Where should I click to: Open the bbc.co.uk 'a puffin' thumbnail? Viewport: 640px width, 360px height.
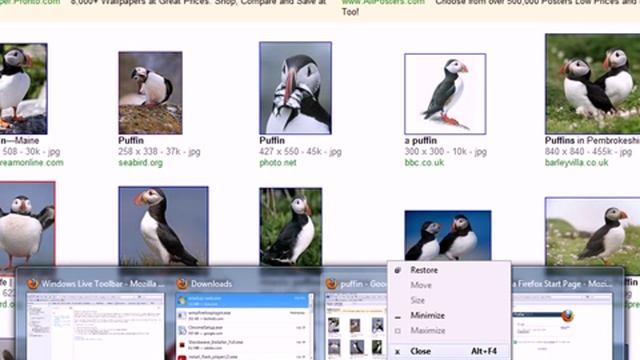click(445, 94)
